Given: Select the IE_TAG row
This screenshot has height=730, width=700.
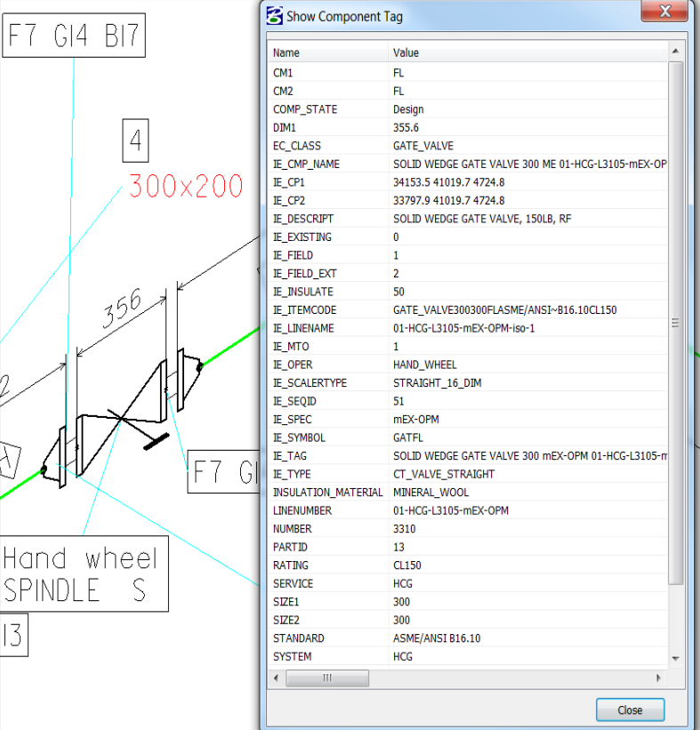Looking at the screenshot, I should pos(468,456).
